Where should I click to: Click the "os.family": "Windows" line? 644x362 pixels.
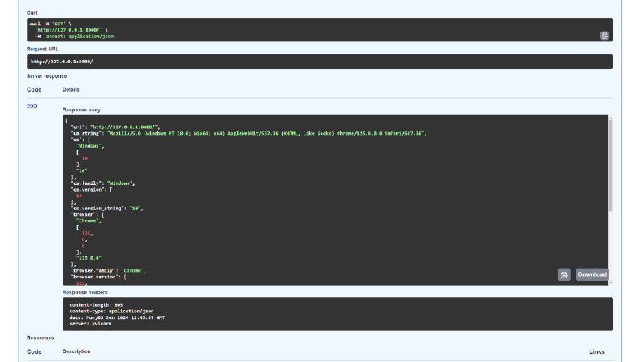[102, 183]
